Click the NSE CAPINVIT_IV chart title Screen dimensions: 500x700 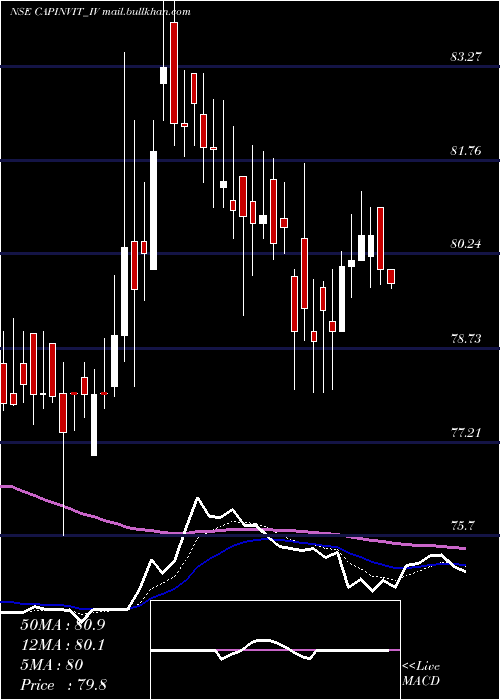(x=101, y=12)
